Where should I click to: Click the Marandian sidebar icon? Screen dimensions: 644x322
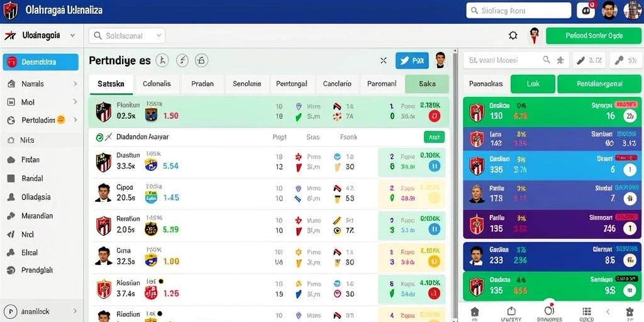coord(11,216)
